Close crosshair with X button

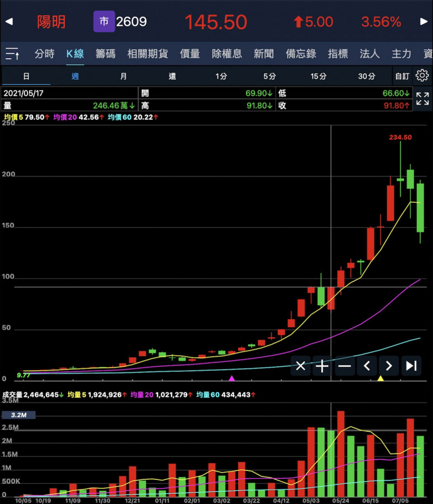(301, 366)
